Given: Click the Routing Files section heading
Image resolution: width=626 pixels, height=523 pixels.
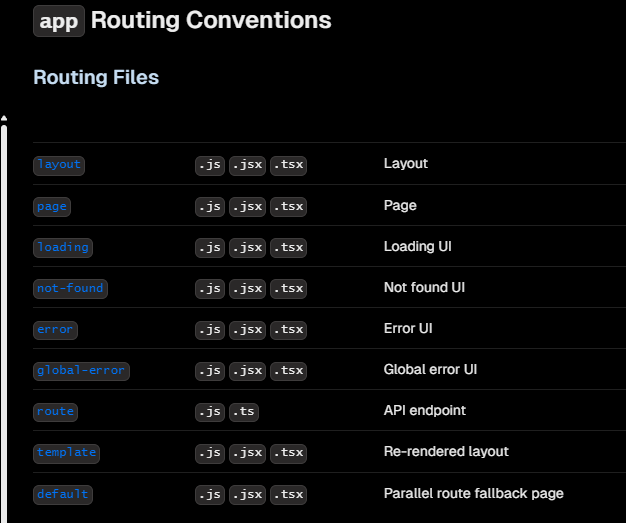Looking at the screenshot, I should click(96, 77).
